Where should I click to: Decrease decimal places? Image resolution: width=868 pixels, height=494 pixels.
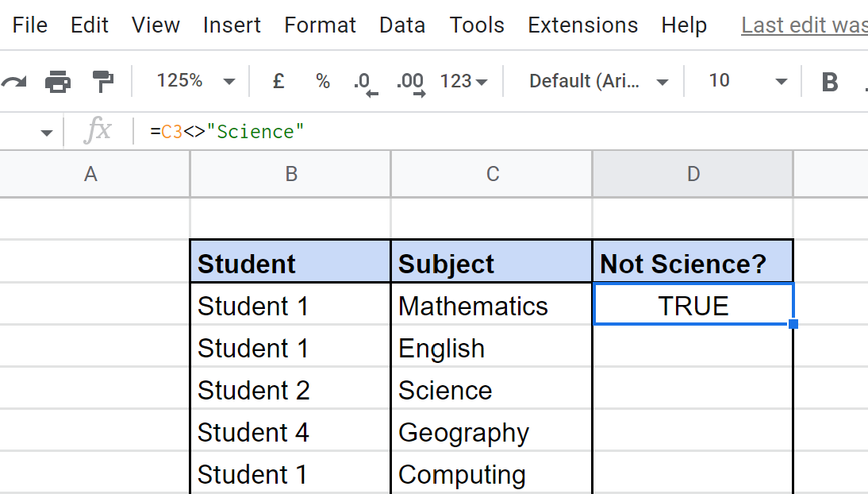pos(364,80)
